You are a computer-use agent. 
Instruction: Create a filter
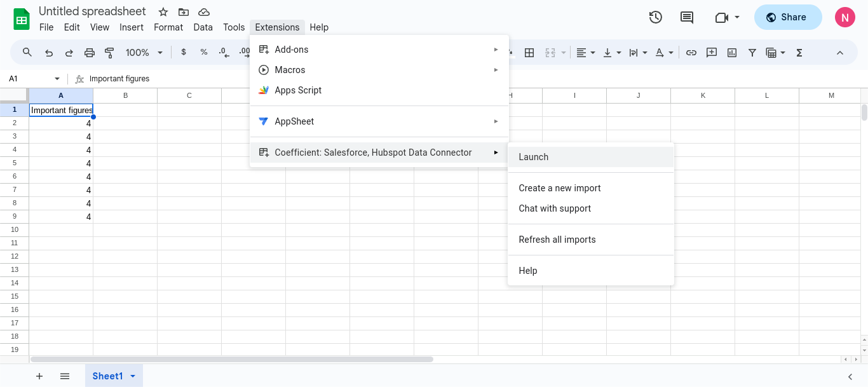[752, 53]
